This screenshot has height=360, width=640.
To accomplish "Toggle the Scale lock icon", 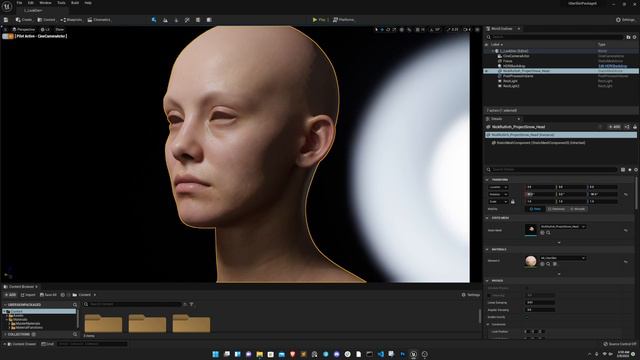I will click(x=513, y=202).
